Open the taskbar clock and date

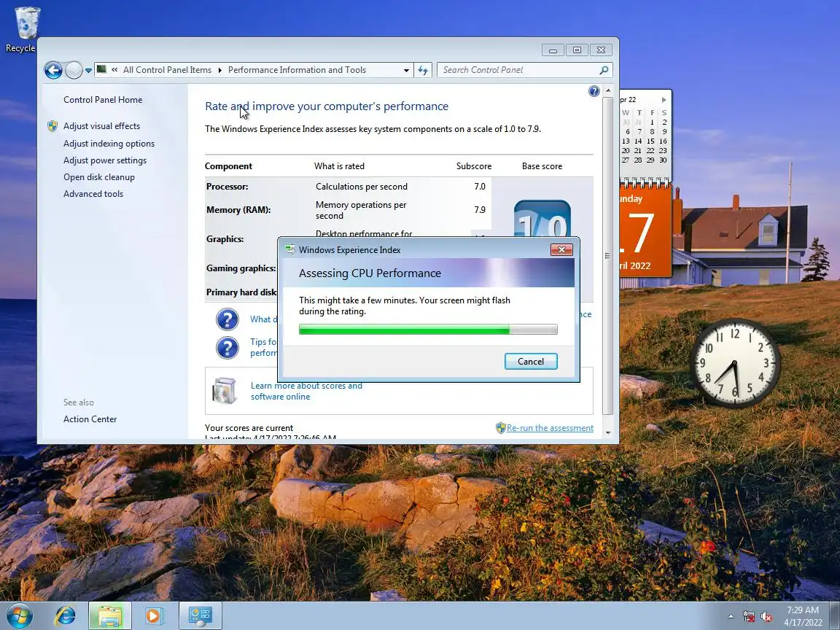tap(803, 616)
